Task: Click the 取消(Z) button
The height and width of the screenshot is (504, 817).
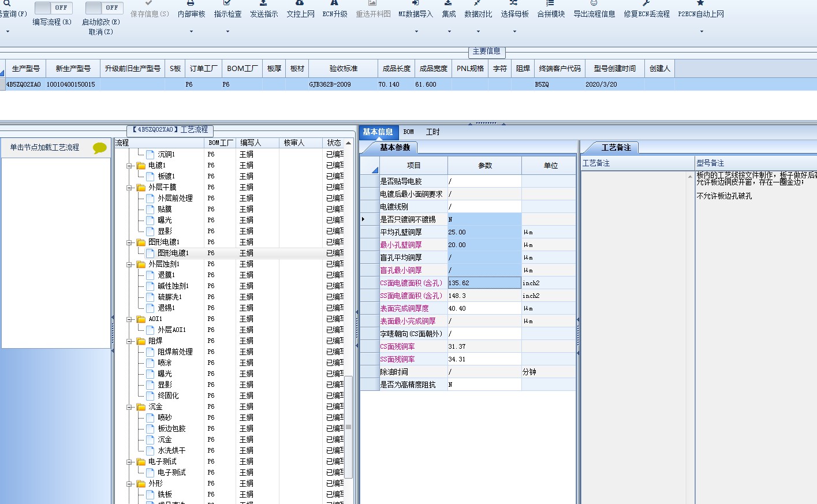Action: [101, 32]
